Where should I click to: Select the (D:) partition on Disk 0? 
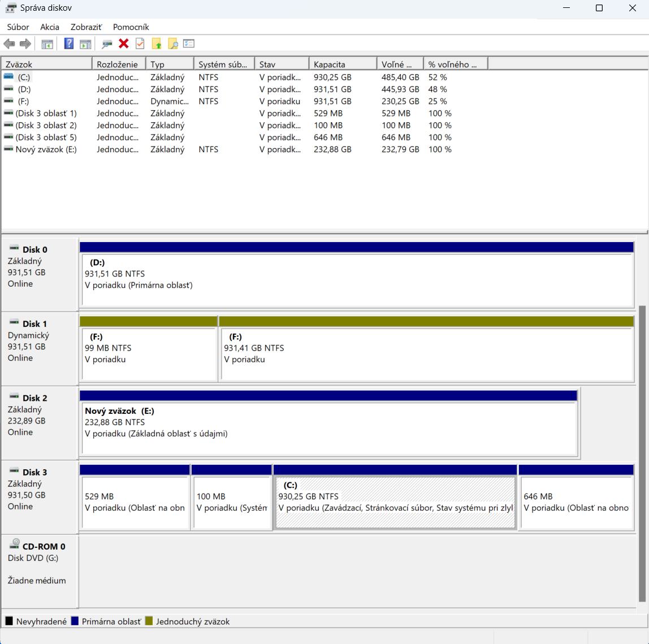[x=356, y=275]
